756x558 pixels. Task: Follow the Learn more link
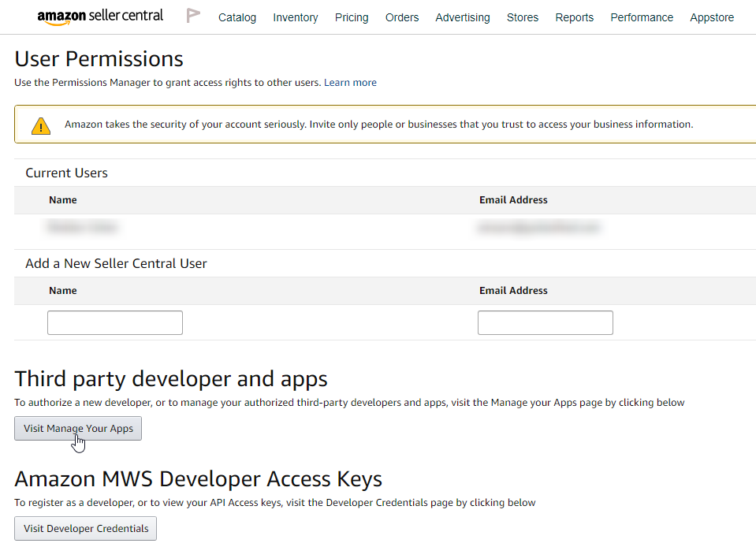point(350,83)
